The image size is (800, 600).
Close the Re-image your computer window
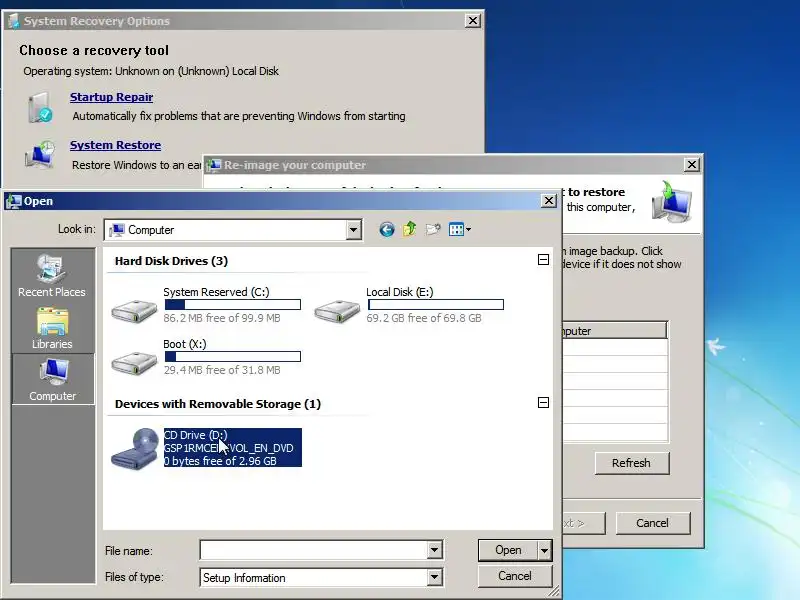tap(691, 164)
